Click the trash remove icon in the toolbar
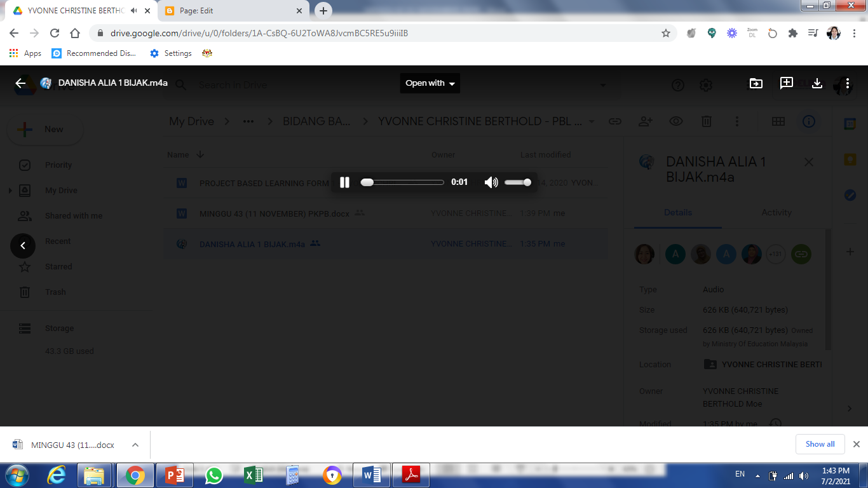Image resolution: width=868 pixels, height=488 pixels. (707, 121)
